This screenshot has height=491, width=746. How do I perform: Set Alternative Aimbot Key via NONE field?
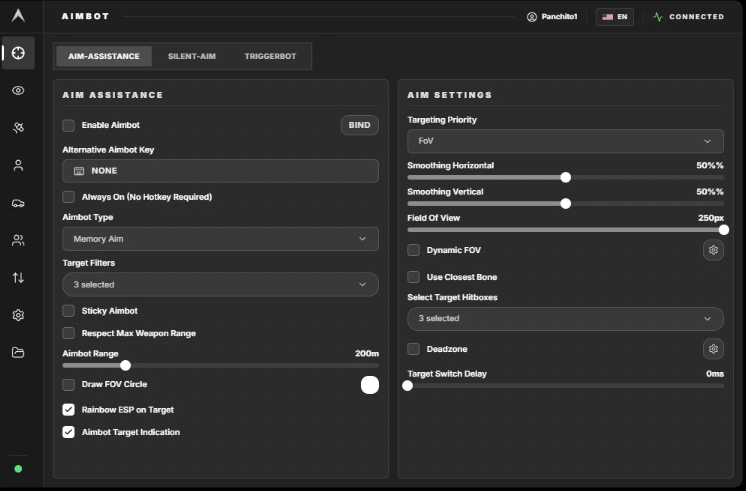[220, 171]
